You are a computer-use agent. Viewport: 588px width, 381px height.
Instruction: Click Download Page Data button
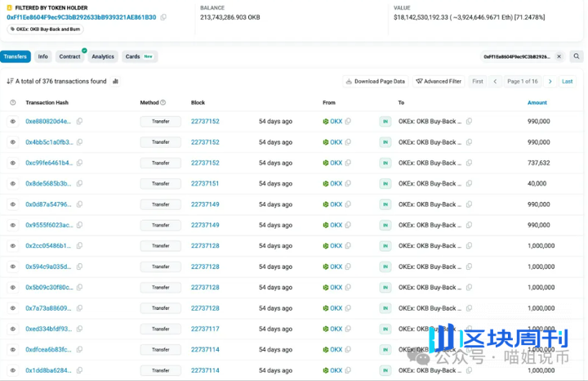click(x=376, y=82)
